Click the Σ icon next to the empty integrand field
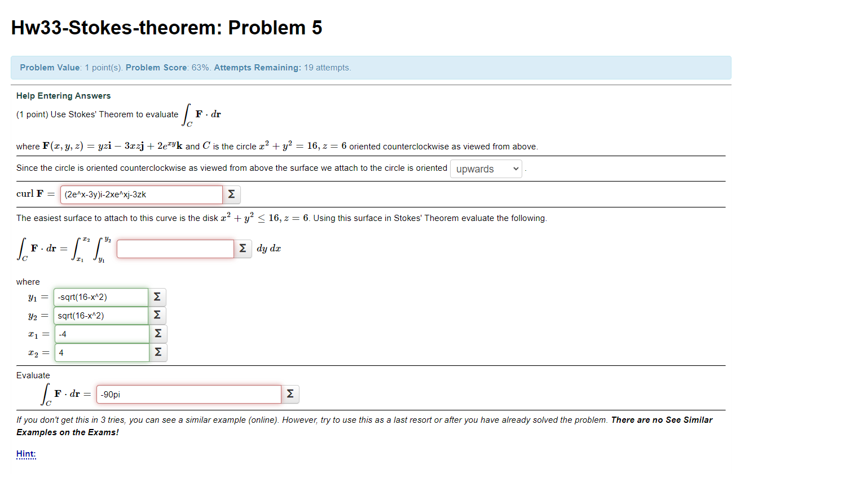 click(x=243, y=248)
